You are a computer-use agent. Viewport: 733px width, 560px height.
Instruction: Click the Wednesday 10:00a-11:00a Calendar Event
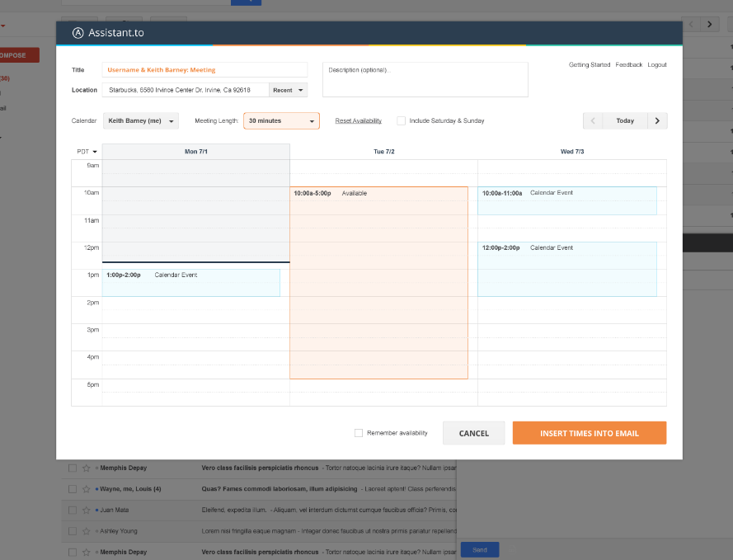pyautogui.click(x=567, y=201)
